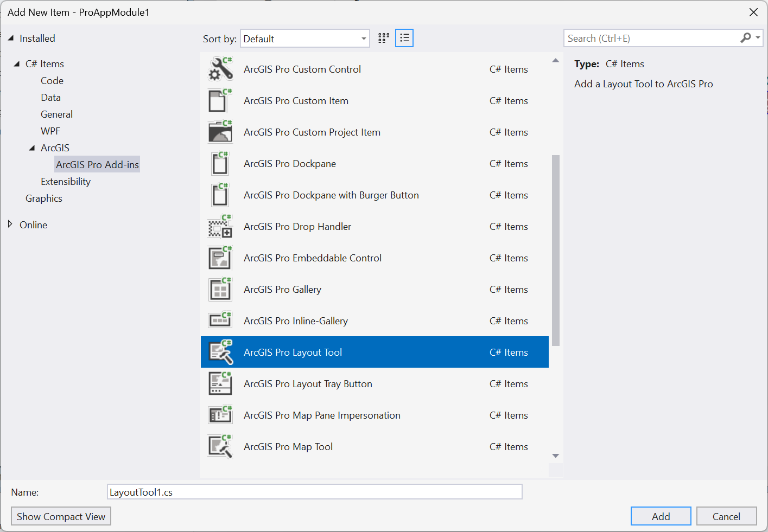Select ArcGIS Pro Map Pane Impersonation text
This screenshot has height=532, width=768.
click(322, 415)
